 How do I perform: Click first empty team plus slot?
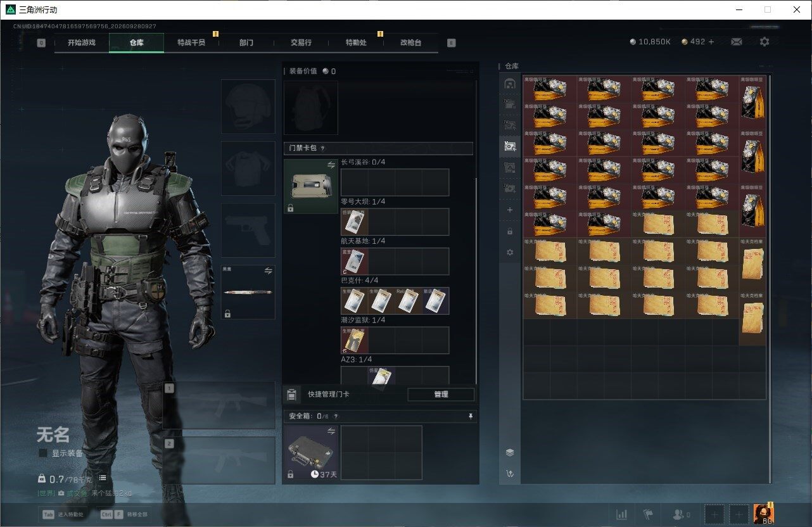point(714,514)
